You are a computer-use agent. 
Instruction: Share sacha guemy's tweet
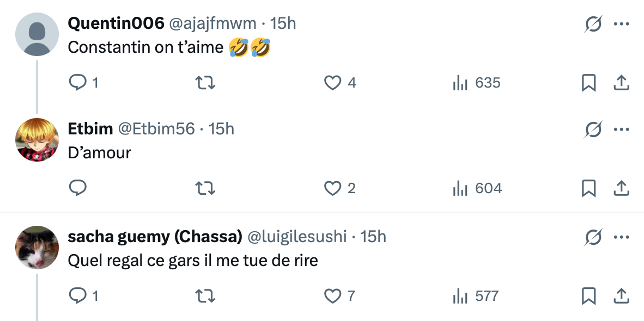[622, 296]
